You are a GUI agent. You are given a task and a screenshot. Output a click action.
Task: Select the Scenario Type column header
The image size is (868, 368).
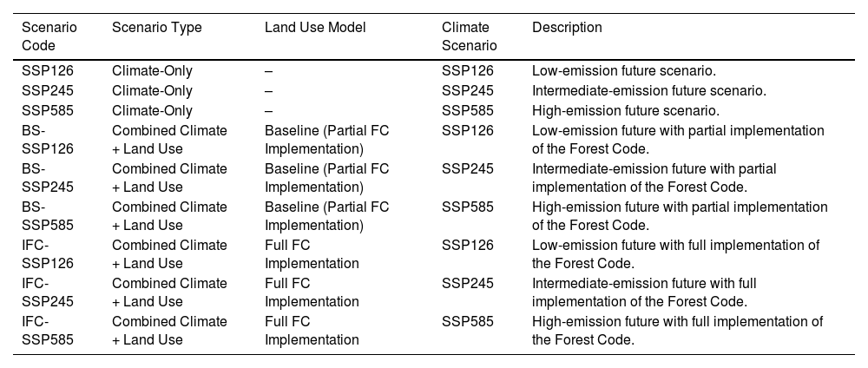click(x=156, y=28)
